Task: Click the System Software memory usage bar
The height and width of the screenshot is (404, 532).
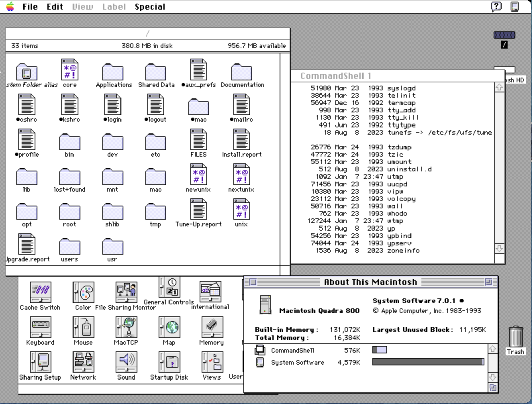Action: 428,362
